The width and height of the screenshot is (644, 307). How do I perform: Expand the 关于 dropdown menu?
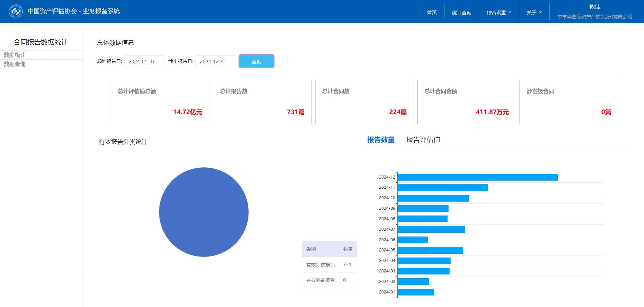tap(534, 13)
